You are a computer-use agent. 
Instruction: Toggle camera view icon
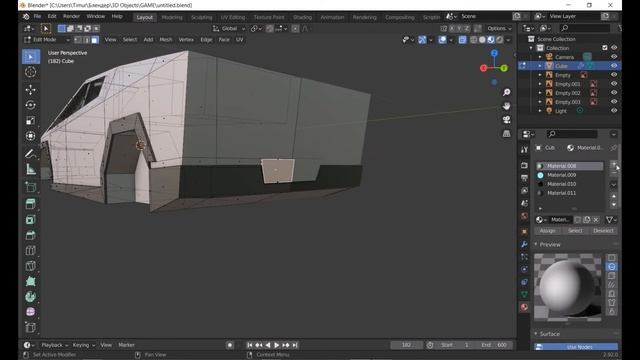click(506, 120)
